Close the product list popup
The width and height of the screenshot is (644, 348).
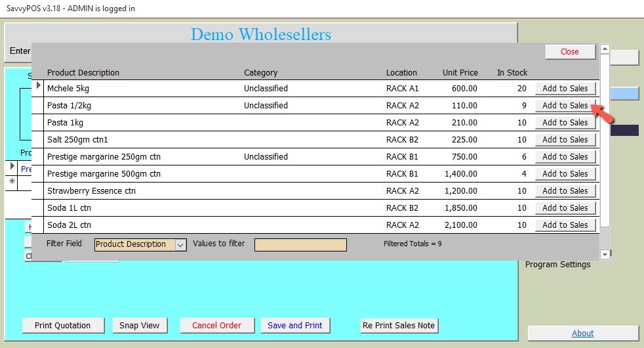click(569, 52)
